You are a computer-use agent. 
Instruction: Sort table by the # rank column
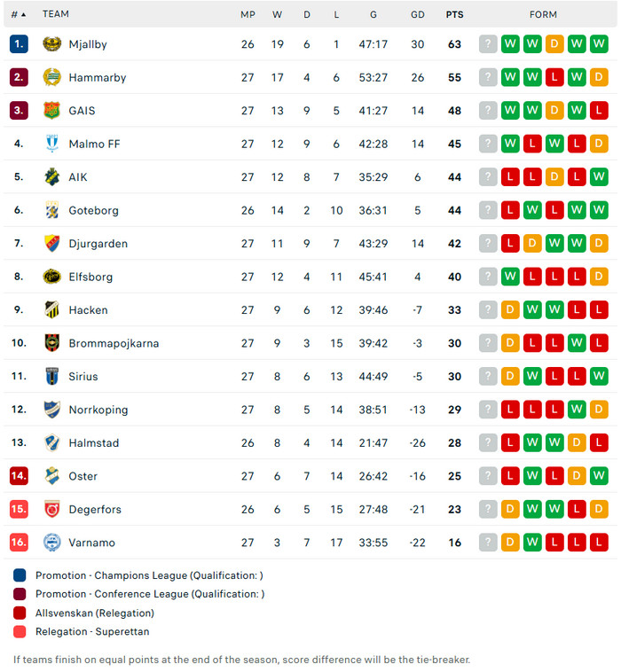(x=18, y=14)
